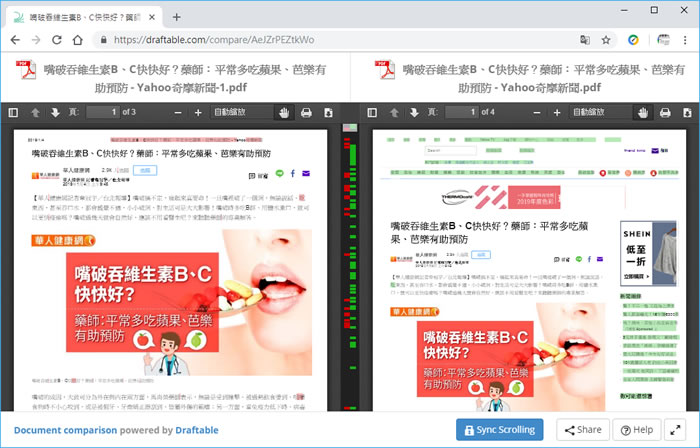Image resolution: width=700 pixels, height=448 pixels.
Task: Toggle Sync Scrolling button
Action: click(x=500, y=430)
